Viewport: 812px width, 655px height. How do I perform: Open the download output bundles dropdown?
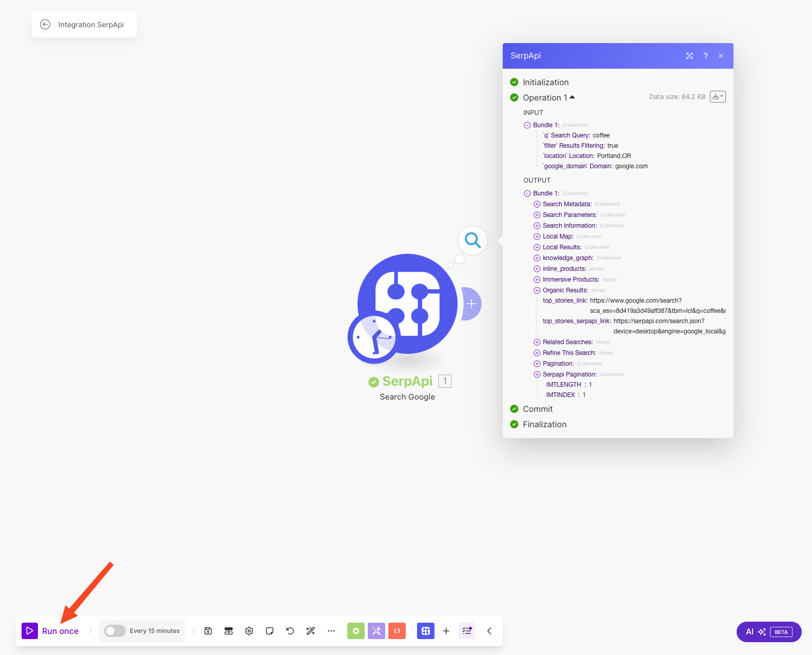718,96
